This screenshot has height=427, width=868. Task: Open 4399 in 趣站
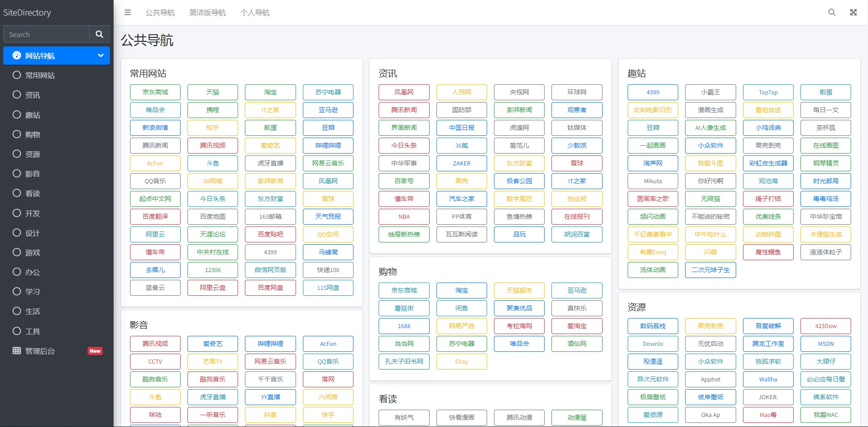653,92
